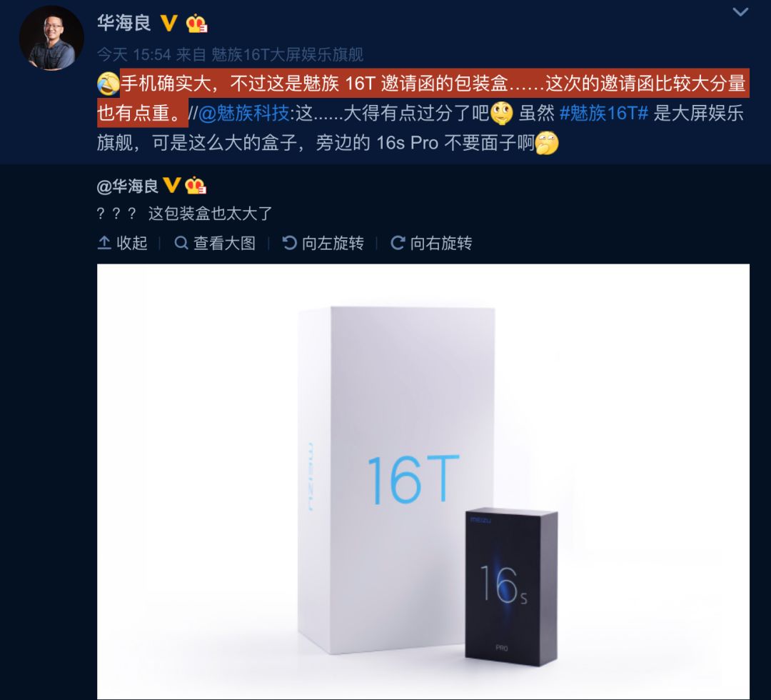Click the laughing-crying emoji at post start
Screen dimensions: 771x700
click(x=109, y=84)
